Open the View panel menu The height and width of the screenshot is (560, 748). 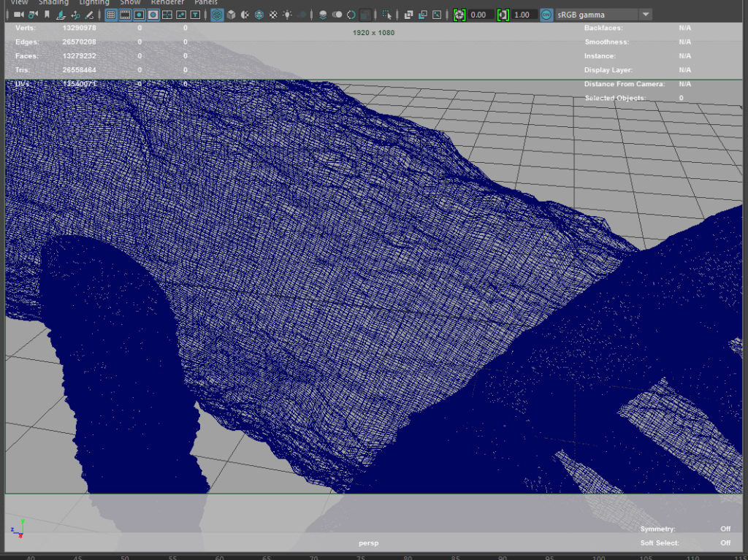(x=20, y=2)
